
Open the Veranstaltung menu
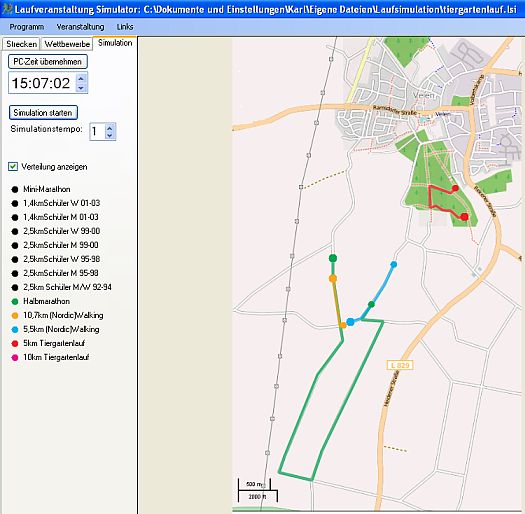(80, 27)
